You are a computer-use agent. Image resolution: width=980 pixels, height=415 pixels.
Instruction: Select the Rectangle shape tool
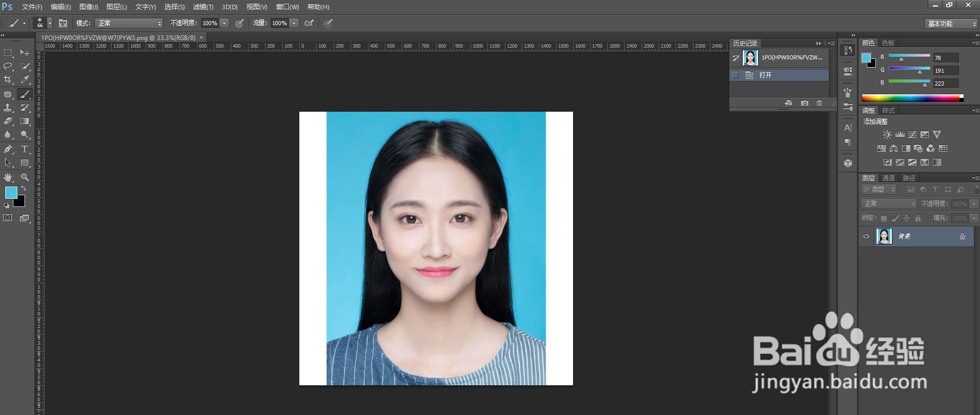click(x=25, y=162)
